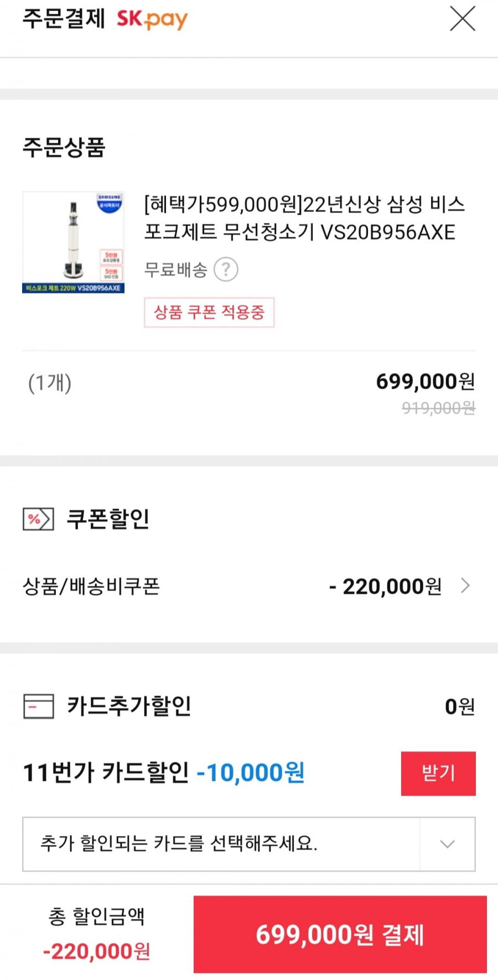Viewport: 498px width, 980px height.
Task: Tap the SK pay logo
Action: 152,19
